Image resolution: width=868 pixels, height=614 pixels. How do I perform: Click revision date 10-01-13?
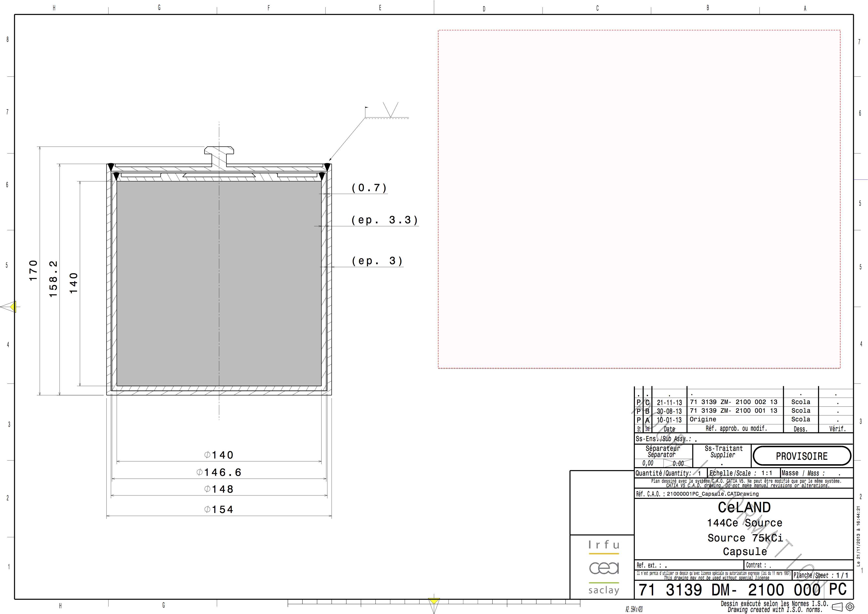(x=669, y=420)
